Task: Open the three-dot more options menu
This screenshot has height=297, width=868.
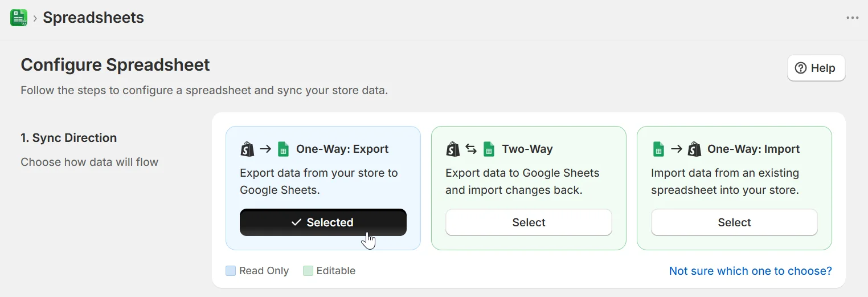Action: 852,18
